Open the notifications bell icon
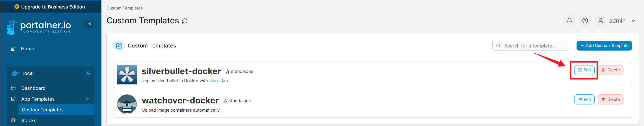This screenshot has height=126, width=644. click(569, 21)
